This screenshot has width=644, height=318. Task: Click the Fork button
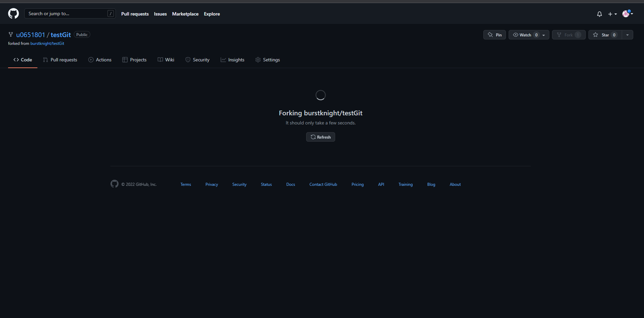(x=569, y=35)
